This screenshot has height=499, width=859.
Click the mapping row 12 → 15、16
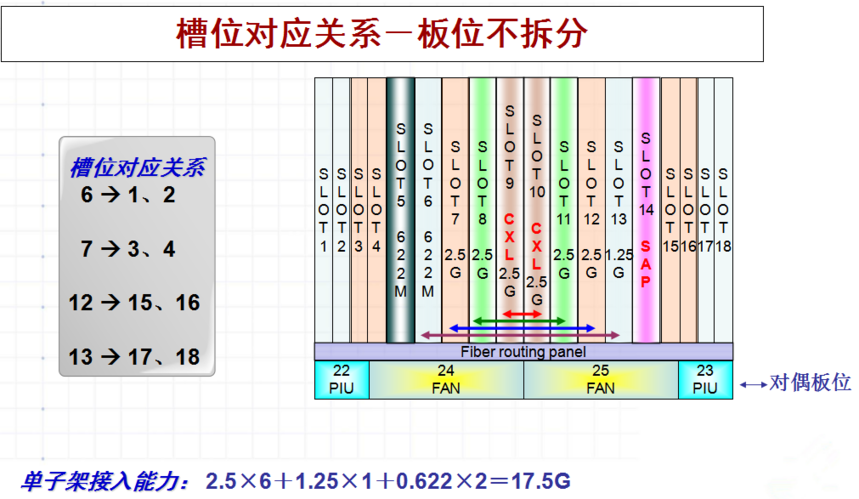(134, 303)
